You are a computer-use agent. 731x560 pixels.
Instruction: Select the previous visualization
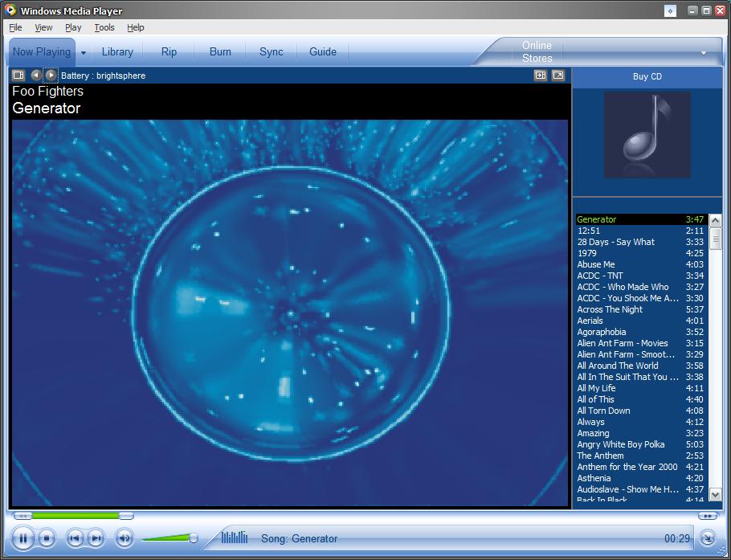pyautogui.click(x=36, y=75)
